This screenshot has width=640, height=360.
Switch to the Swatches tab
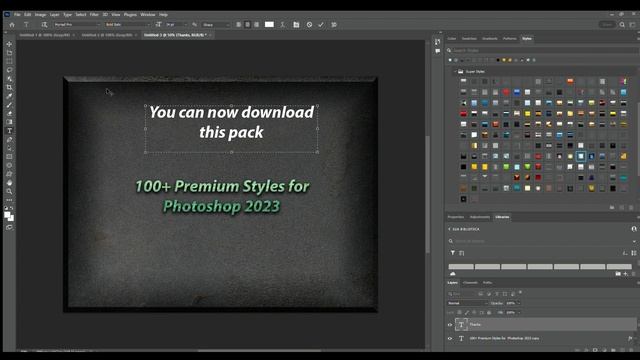[469, 39]
